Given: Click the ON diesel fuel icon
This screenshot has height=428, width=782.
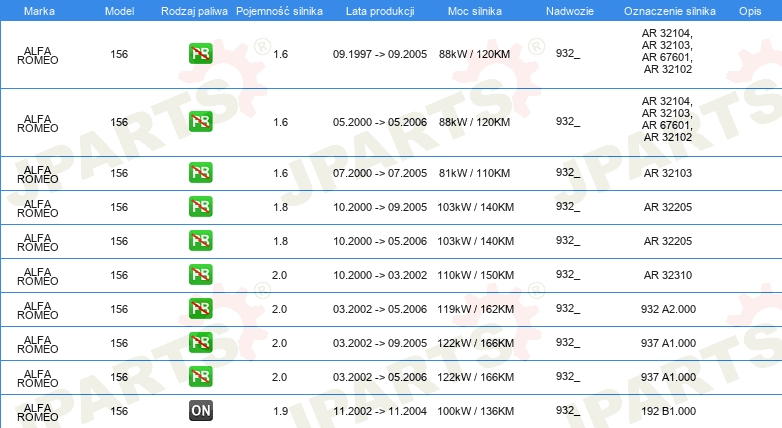Looking at the screenshot, I should point(200,410).
